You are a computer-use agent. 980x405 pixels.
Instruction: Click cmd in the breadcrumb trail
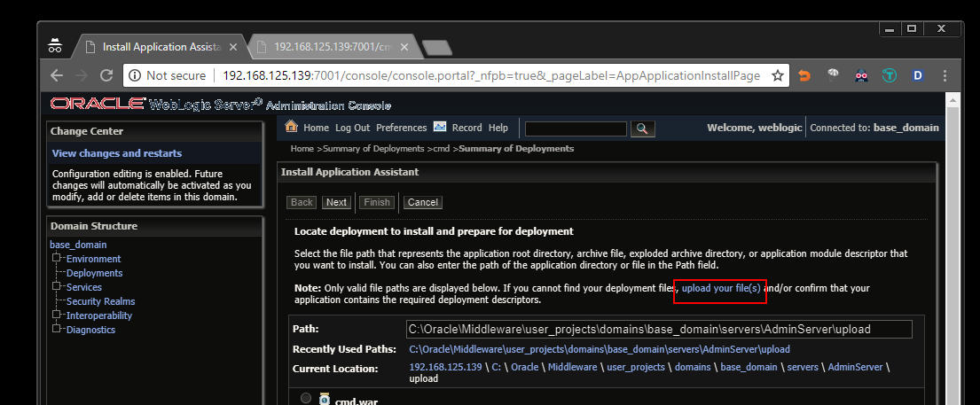pos(442,149)
